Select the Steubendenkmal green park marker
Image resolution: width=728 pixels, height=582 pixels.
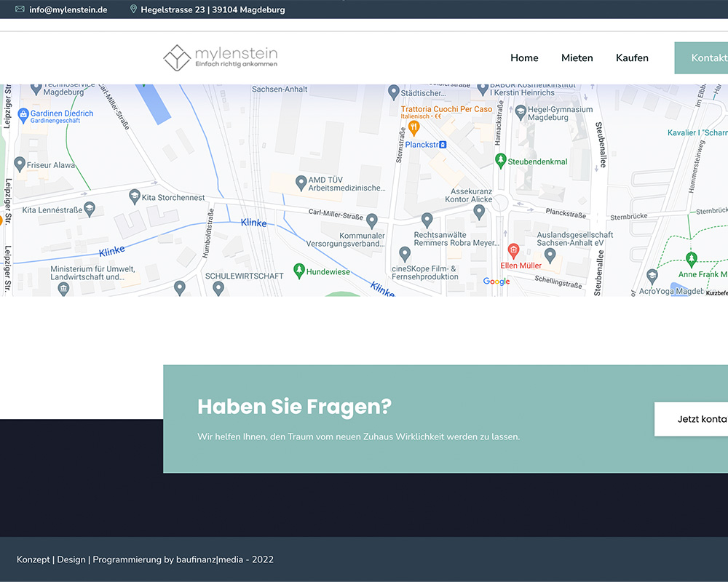tap(501, 161)
